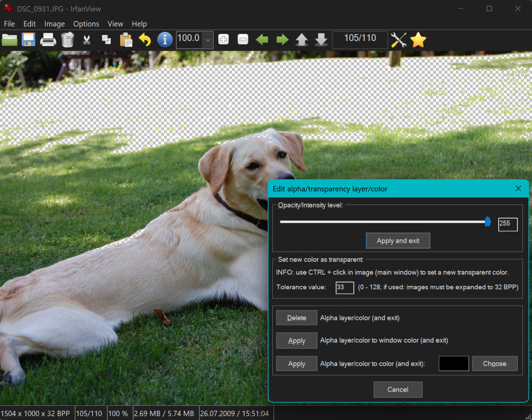The width and height of the screenshot is (532, 420).
Task: Click the opacity intensity slider handle
Action: point(487,222)
